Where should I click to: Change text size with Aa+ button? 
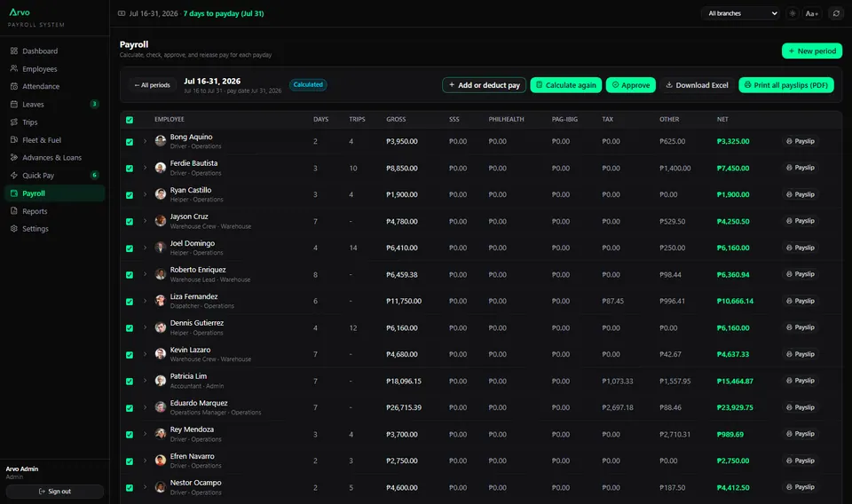click(811, 13)
